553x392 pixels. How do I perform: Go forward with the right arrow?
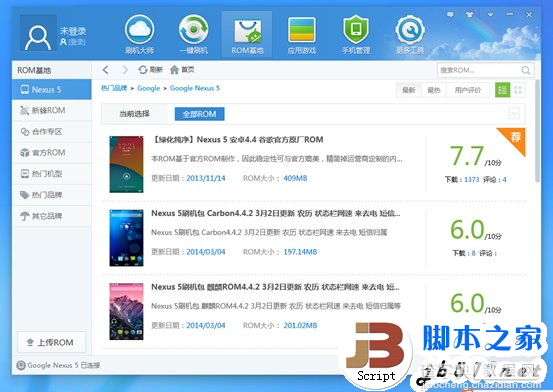[x=125, y=70]
